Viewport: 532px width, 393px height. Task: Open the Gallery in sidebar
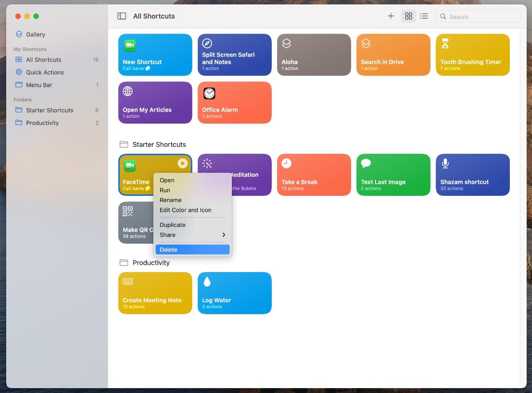pos(35,35)
